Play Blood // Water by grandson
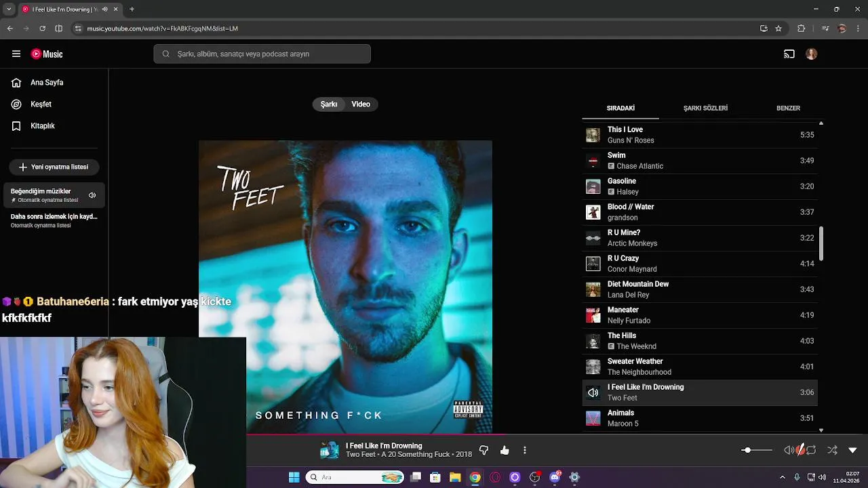Image resolution: width=868 pixels, height=488 pixels. coord(700,212)
